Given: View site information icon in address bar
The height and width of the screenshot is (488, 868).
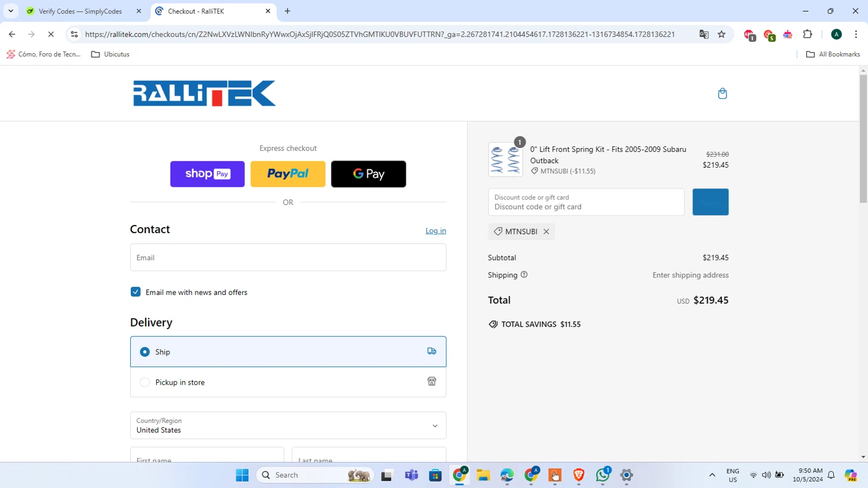Looking at the screenshot, I should [x=74, y=34].
